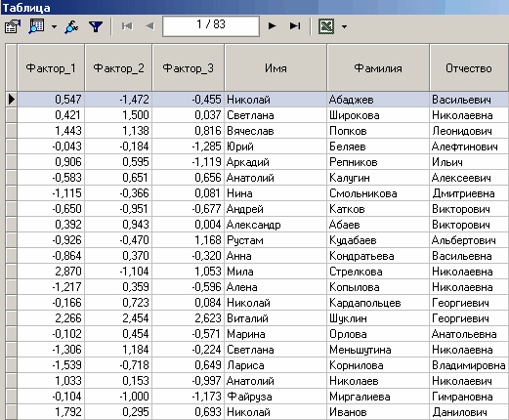Click the name Лариса
This screenshot has width=509, height=420.
[245, 365]
